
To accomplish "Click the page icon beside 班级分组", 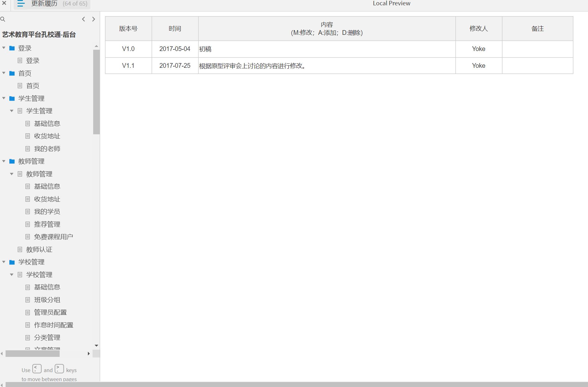I will 28,300.
